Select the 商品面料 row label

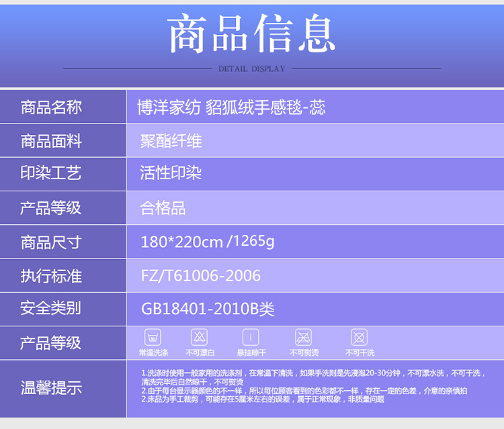click(x=52, y=141)
